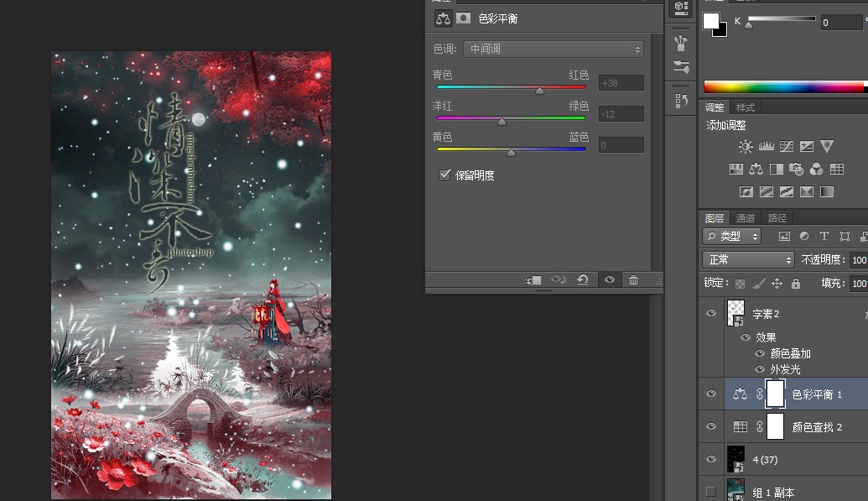Switch to the 图层 Layers tab
The width and height of the screenshot is (868, 501).
click(714, 218)
